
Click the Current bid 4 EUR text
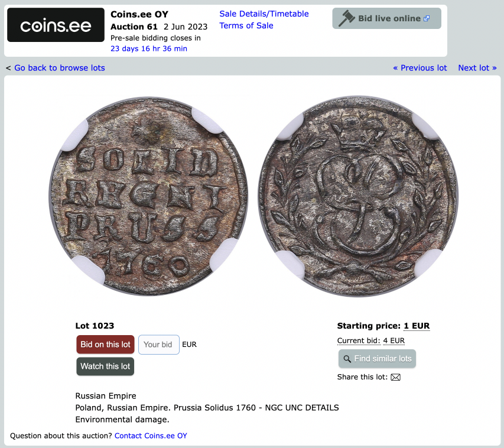coord(371,340)
